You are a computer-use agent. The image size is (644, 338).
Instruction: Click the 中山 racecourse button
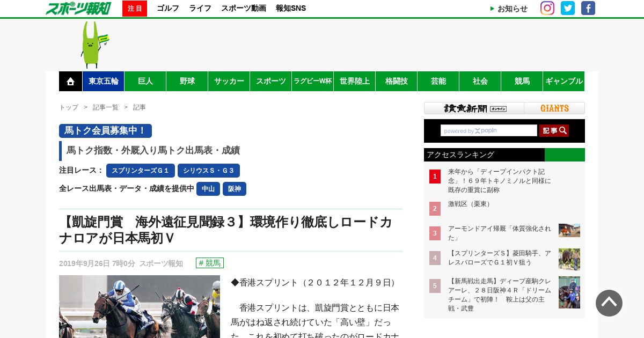point(208,189)
